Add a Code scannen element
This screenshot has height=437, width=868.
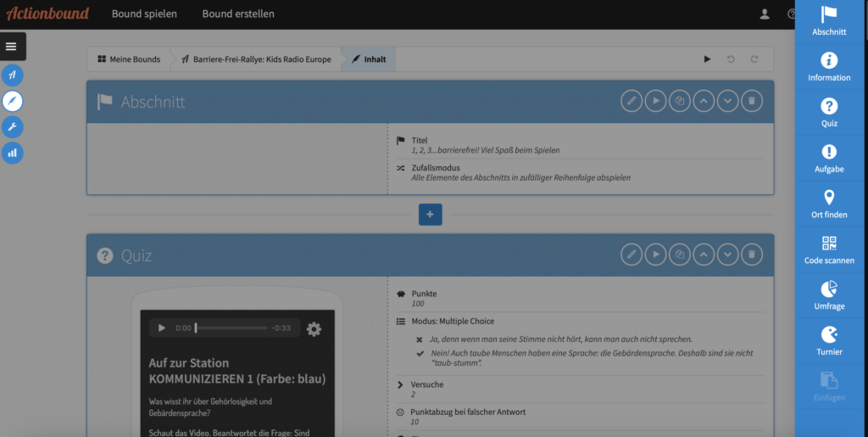(829, 250)
